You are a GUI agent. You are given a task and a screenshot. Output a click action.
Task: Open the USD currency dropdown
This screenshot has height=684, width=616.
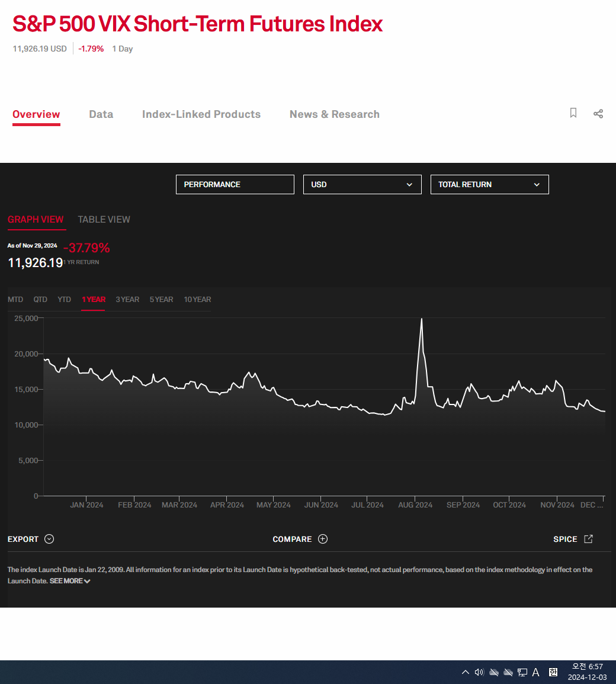point(362,185)
